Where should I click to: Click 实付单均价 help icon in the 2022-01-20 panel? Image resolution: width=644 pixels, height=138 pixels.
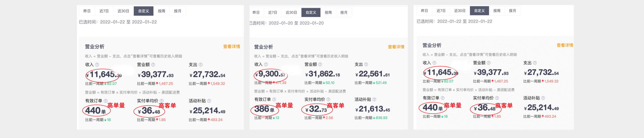tap(328, 99)
